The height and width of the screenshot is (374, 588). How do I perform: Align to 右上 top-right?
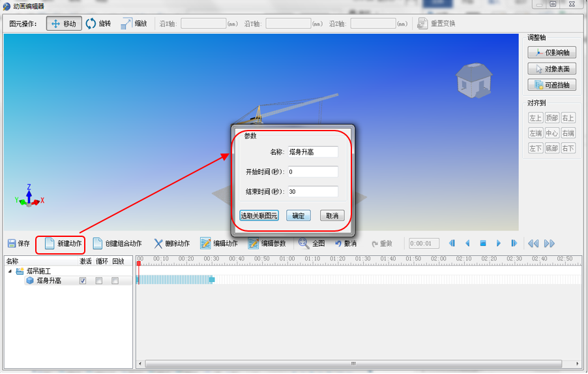tap(568, 118)
